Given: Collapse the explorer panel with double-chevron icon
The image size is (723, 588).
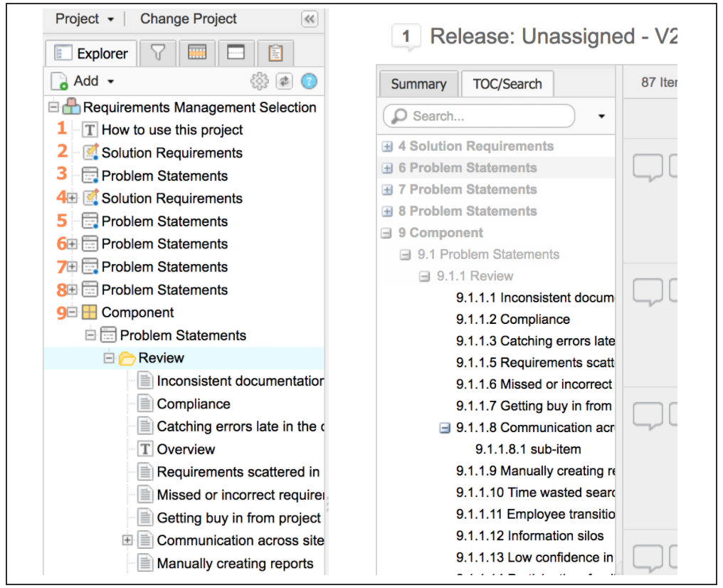Looking at the screenshot, I should [310, 19].
